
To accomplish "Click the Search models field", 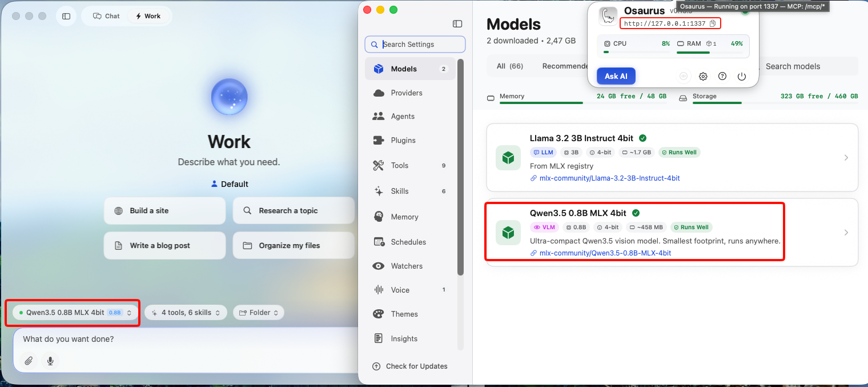I will click(x=808, y=66).
